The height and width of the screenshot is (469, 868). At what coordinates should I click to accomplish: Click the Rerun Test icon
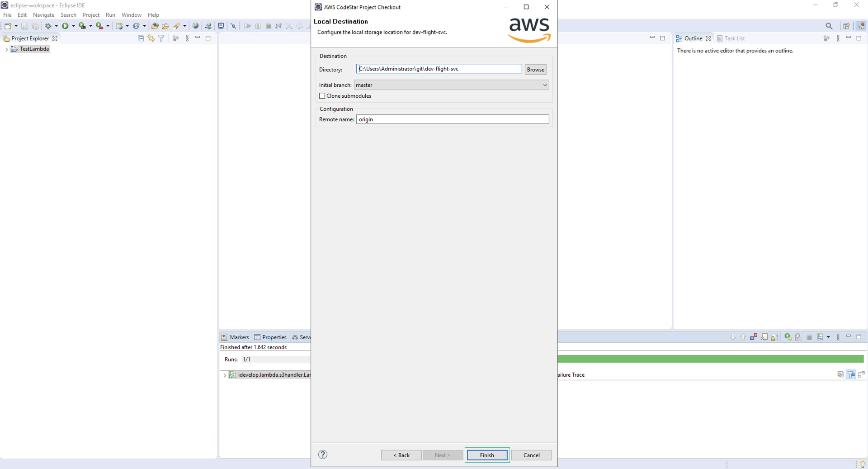[788, 337]
